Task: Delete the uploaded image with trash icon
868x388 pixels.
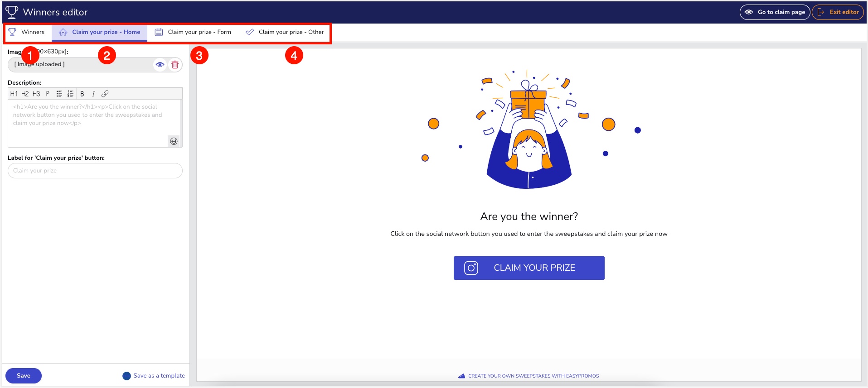Action: [x=175, y=65]
